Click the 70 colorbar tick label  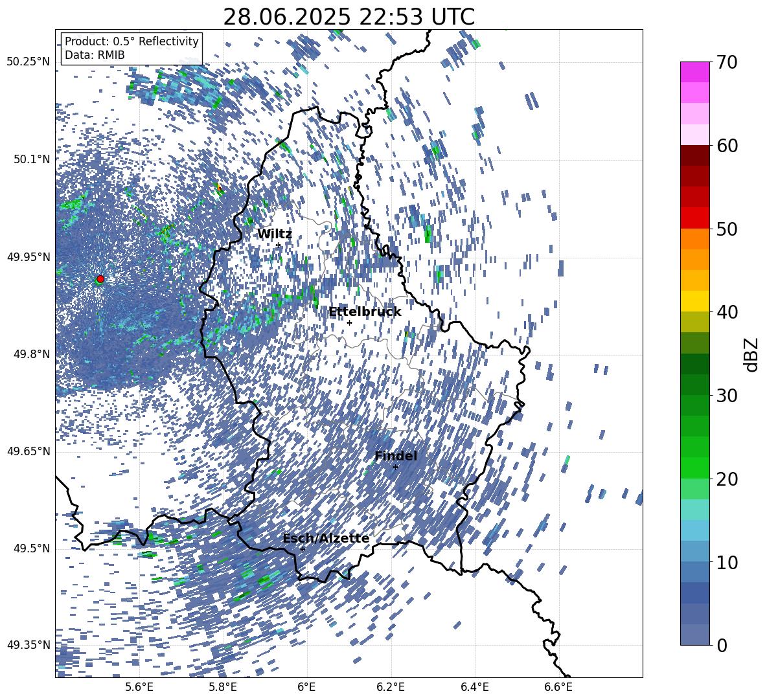(x=727, y=62)
